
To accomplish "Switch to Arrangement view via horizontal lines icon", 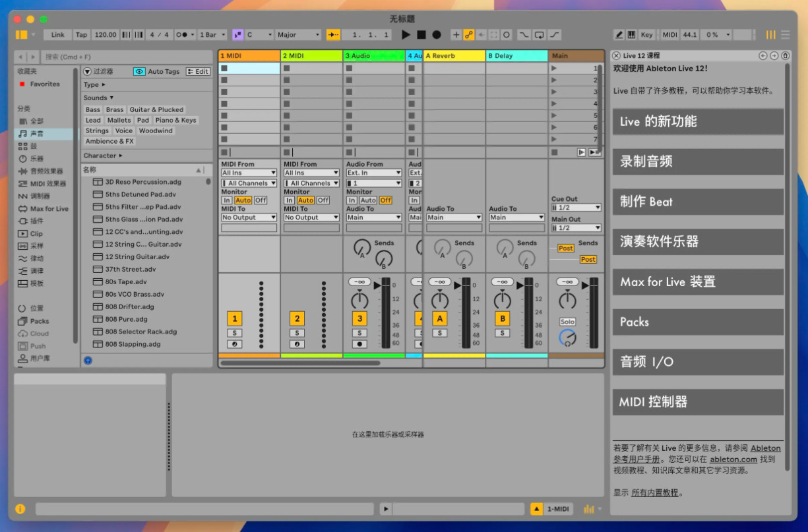I will pyautogui.click(x=785, y=35).
